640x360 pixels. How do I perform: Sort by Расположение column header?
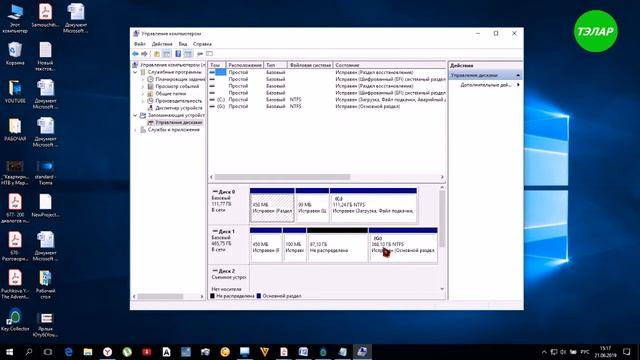[x=244, y=65]
